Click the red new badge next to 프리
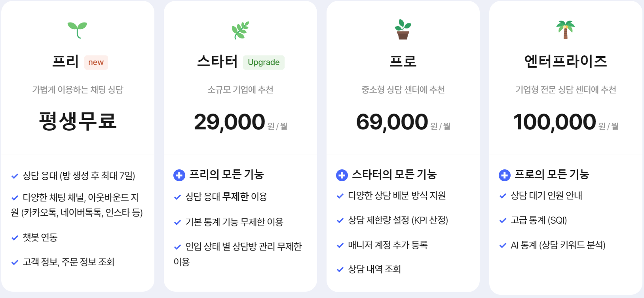 96,62
